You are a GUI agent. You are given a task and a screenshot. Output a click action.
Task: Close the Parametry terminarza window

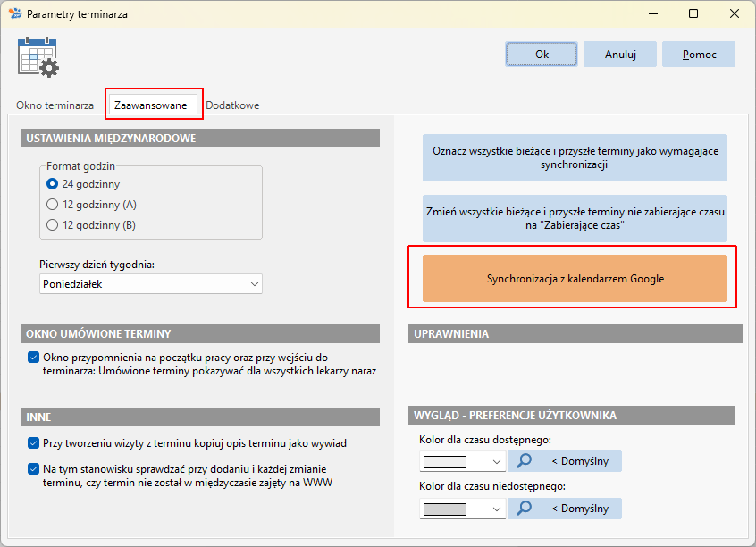tap(735, 13)
